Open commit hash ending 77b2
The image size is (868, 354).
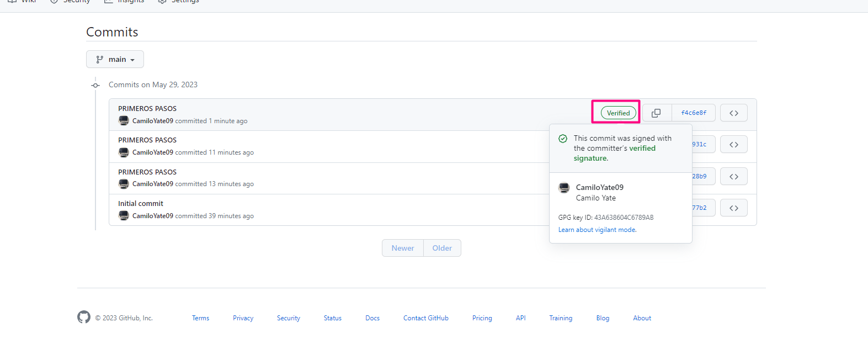pos(703,208)
